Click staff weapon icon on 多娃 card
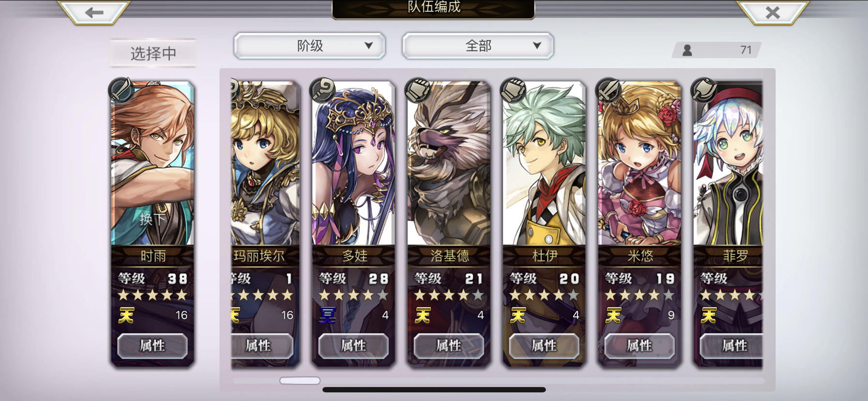 322,89
